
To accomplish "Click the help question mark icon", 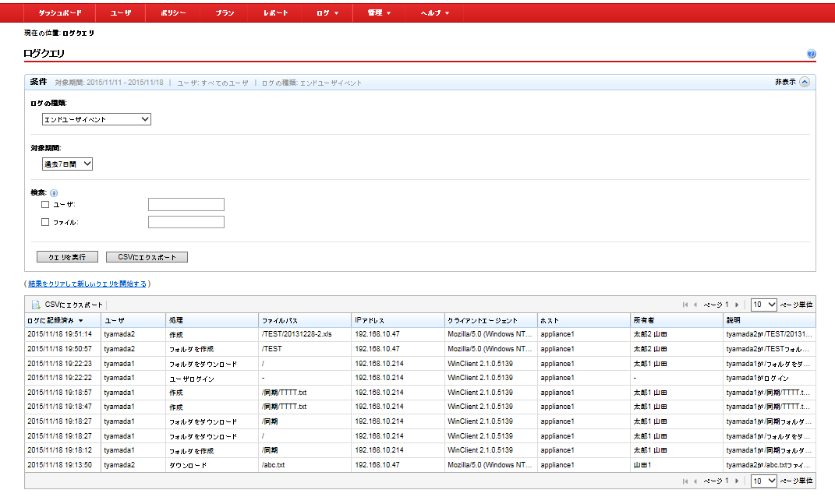I will click(x=811, y=55).
